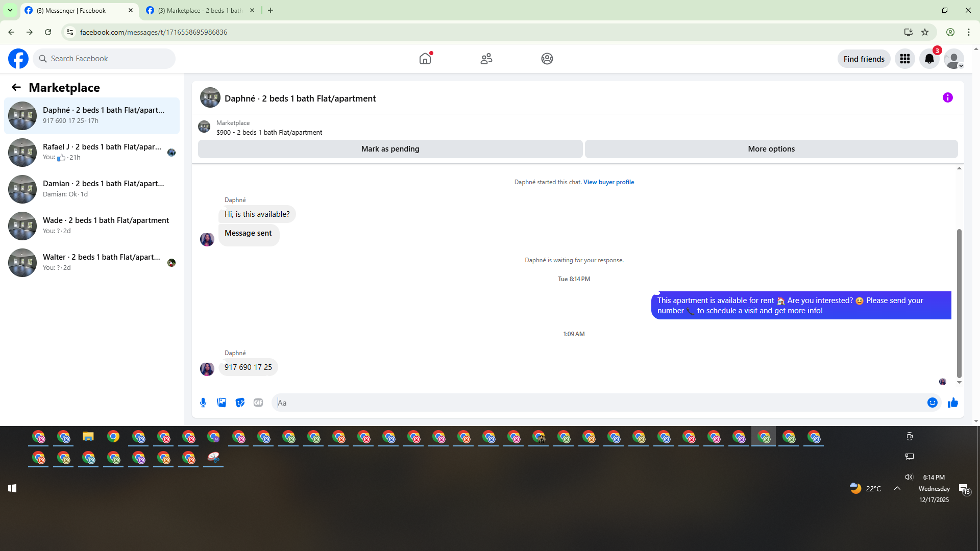Open the Facebook apps grid menu
Viewport: 980px width, 551px height.
pos(904,59)
